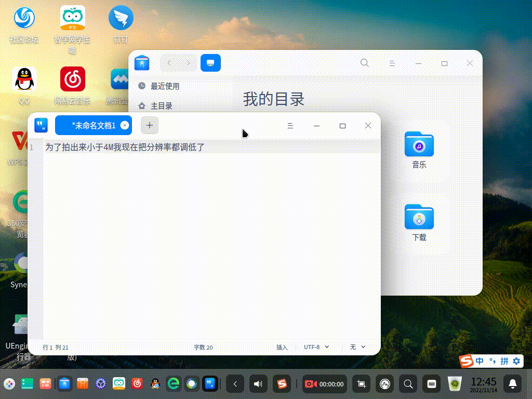This screenshot has width=532, height=399.
Task: Click the search icon in the file manager
Action: tap(365, 62)
